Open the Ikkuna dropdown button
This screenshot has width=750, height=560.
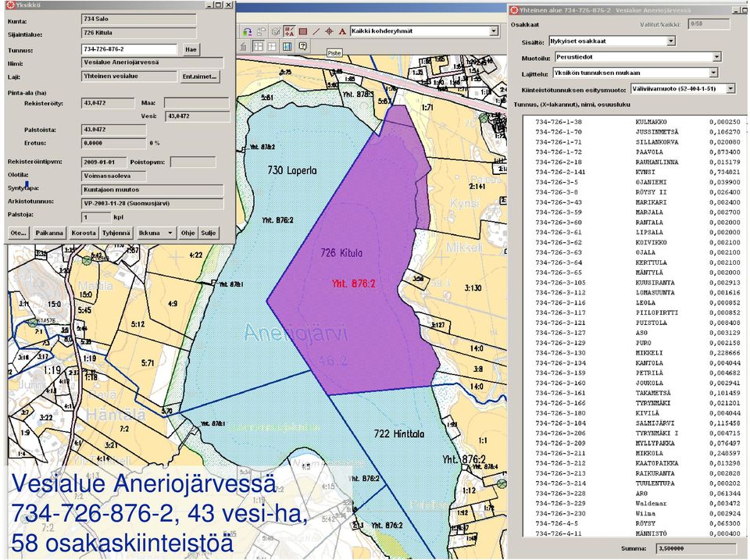[x=155, y=233]
